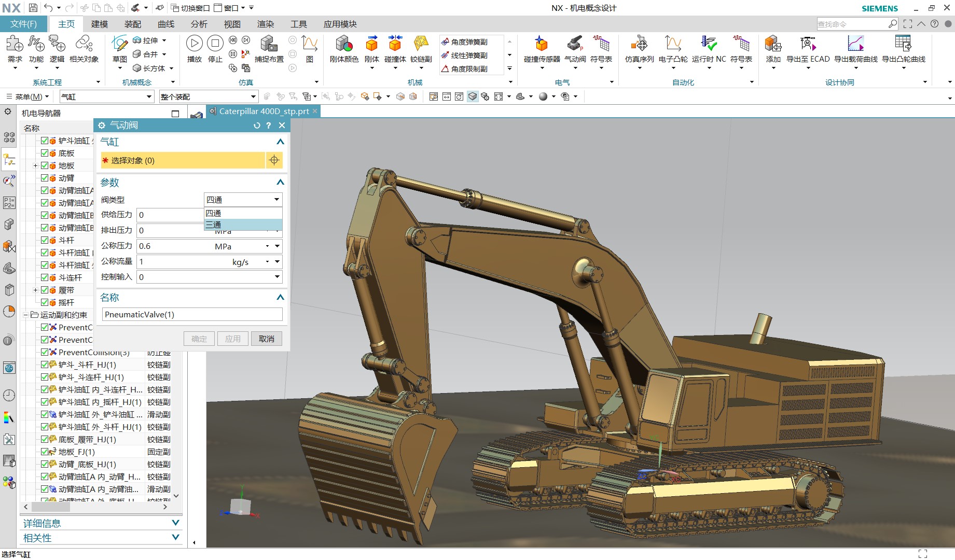The width and height of the screenshot is (955, 560).
Task: Click the 角度弹簧副 angular spring joint item
Action: click(464, 42)
